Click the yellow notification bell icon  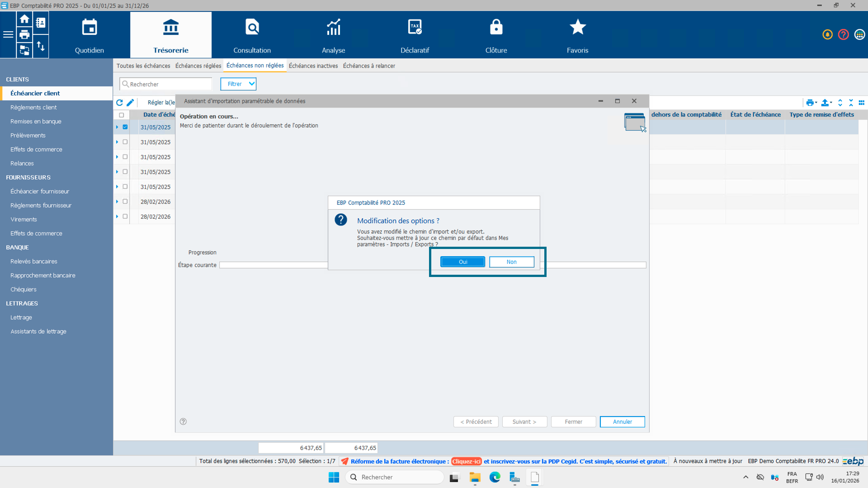click(x=827, y=35)
